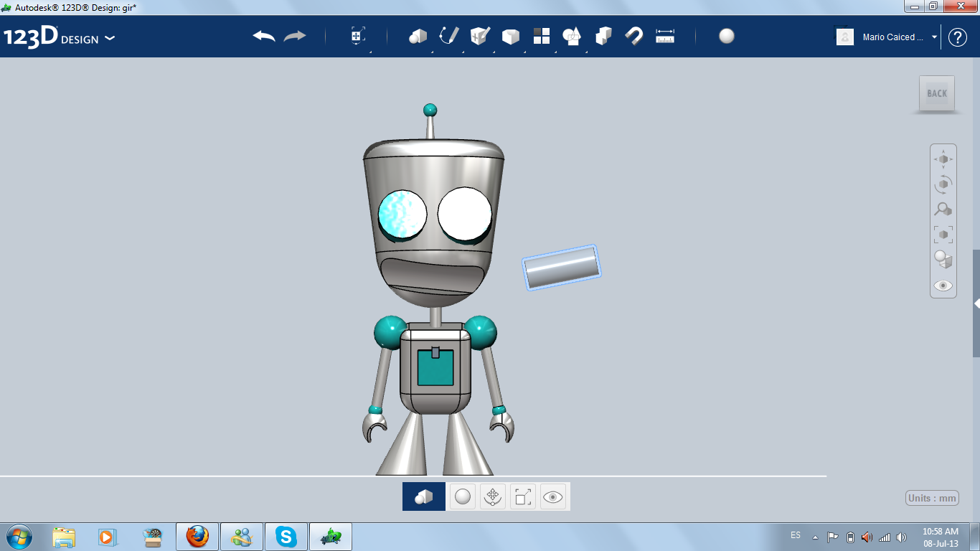The width and height of the screenshot is (980, 551).
Task: Redo the undone action
Action: tap(295, 36)
